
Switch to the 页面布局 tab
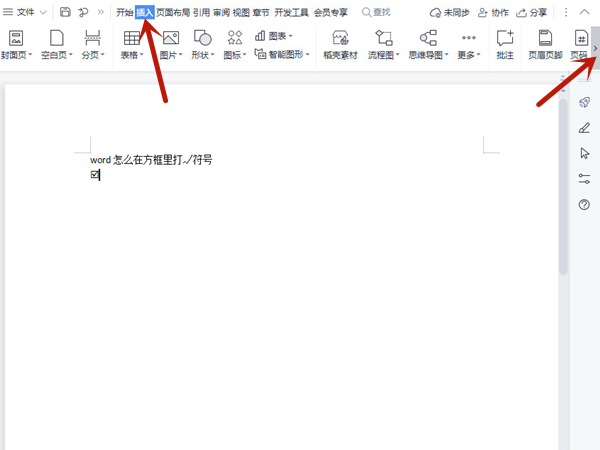tap(173, 12)
